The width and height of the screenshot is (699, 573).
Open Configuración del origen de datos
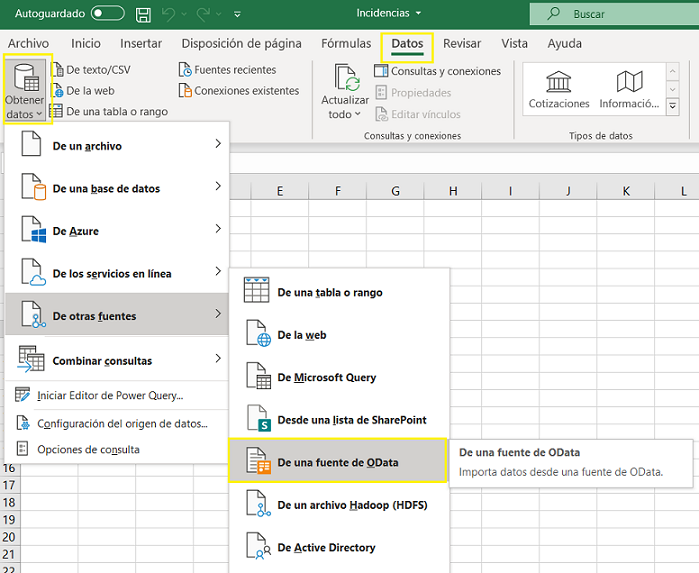pyautogui.click(x=122, y=423)
